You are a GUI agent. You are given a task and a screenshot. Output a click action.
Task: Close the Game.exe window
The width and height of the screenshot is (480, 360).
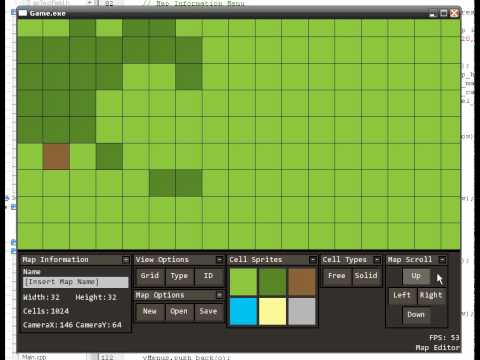pyautogui.click(x=454, y=13)
